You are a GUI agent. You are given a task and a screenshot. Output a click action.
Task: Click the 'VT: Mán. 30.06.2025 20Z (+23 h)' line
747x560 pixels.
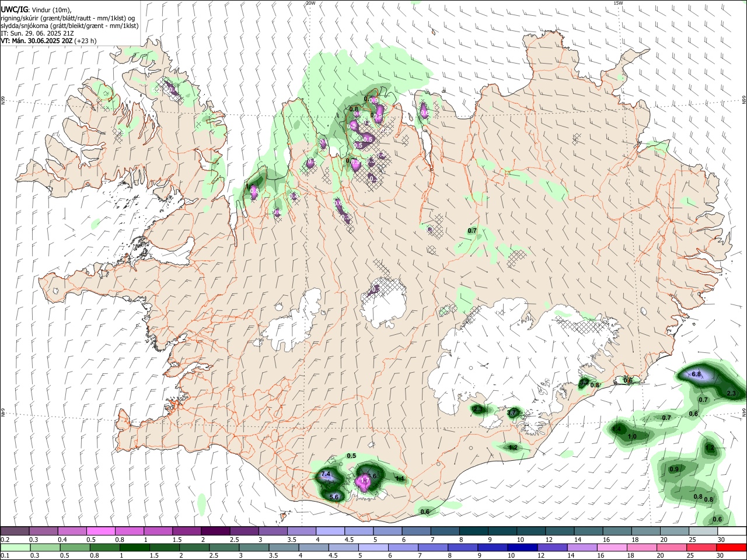click(48, 41)
